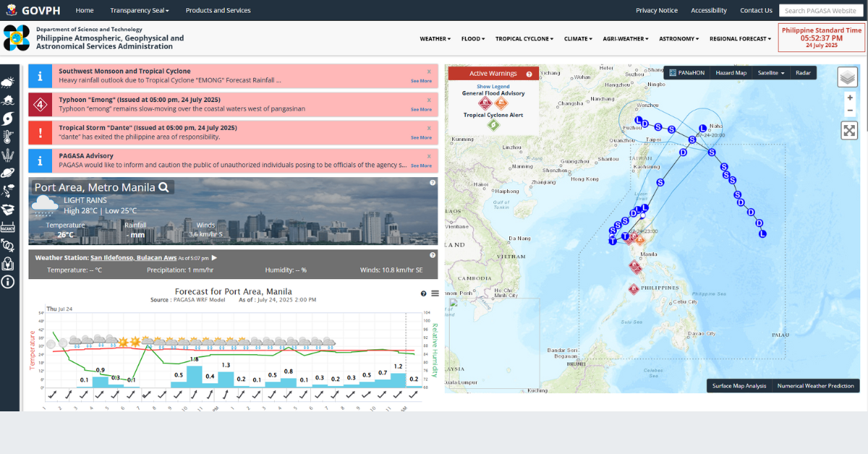Dismiss the Southwest Monsoon and Tropical Cyclone alert
This screenshot has height=454, width=868.
(429, 72)
